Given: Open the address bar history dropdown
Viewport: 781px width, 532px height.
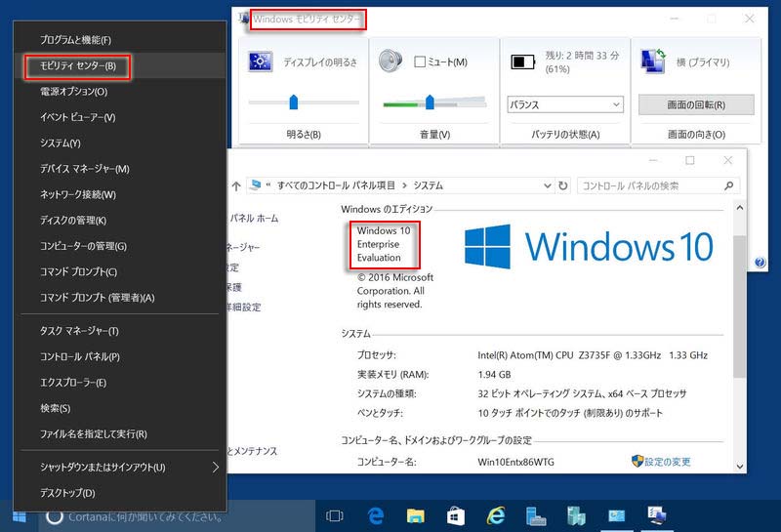Looking at the screenshot, I should coord(548,185).
